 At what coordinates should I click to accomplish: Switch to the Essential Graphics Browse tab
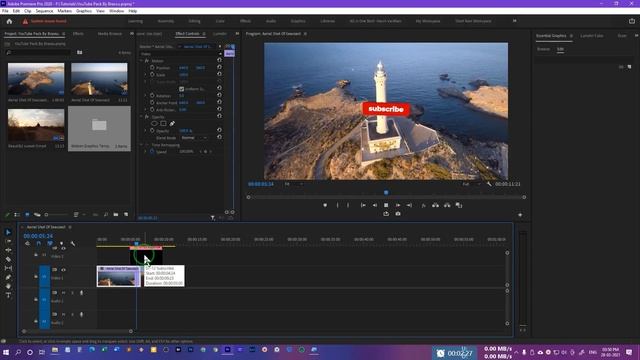[543, 49]
